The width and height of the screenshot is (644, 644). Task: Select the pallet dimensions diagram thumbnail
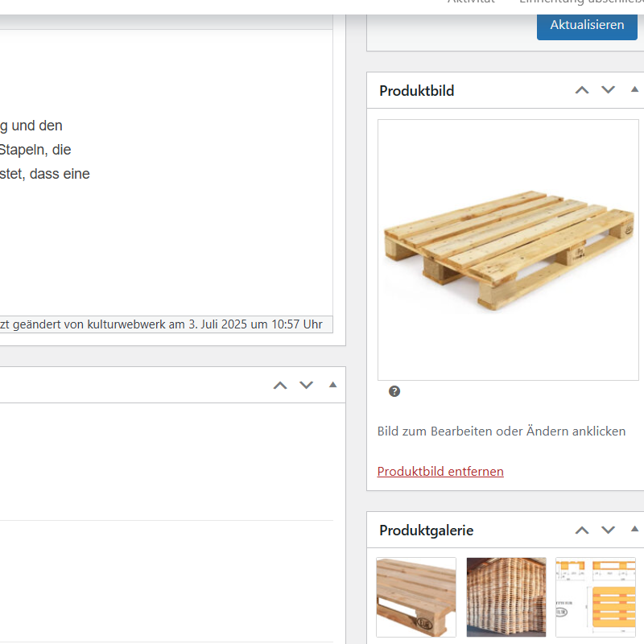[x=596, y=597]
